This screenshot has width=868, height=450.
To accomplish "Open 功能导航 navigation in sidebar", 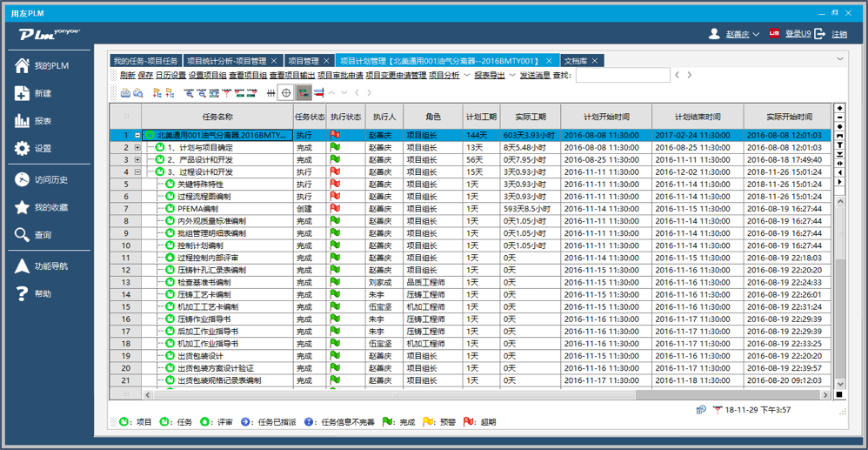I will (23, 266).
